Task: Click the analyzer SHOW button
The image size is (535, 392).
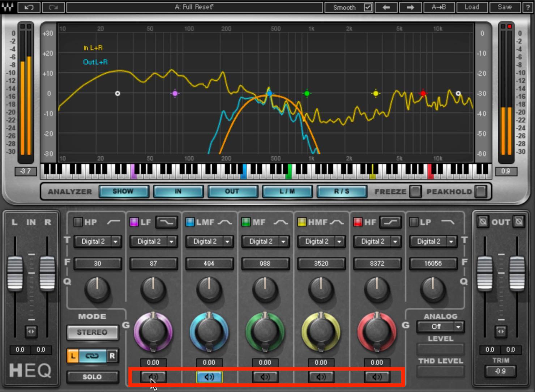Action: pos(123,191)
